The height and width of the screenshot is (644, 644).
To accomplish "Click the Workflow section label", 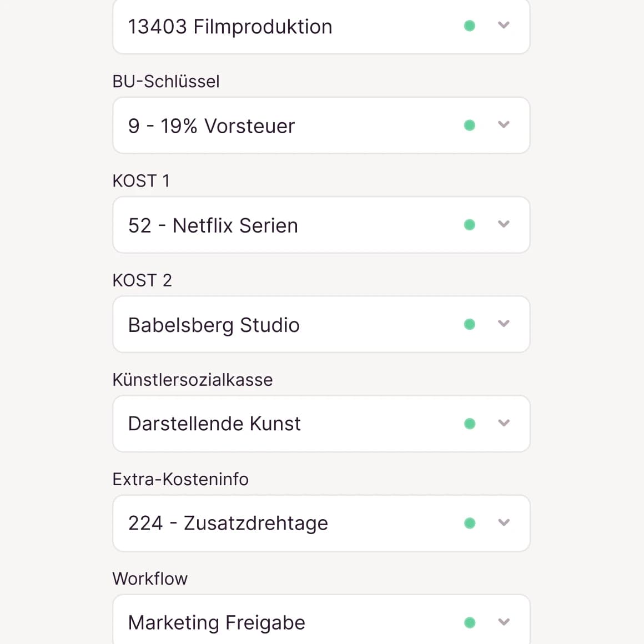I will (150, 578).
